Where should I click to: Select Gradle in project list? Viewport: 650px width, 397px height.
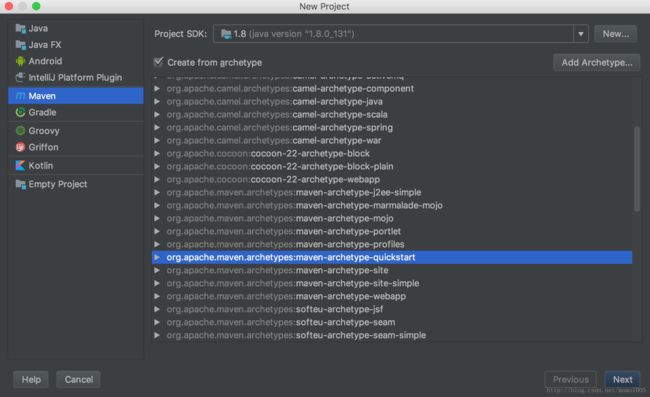click(x=76, y=112)
